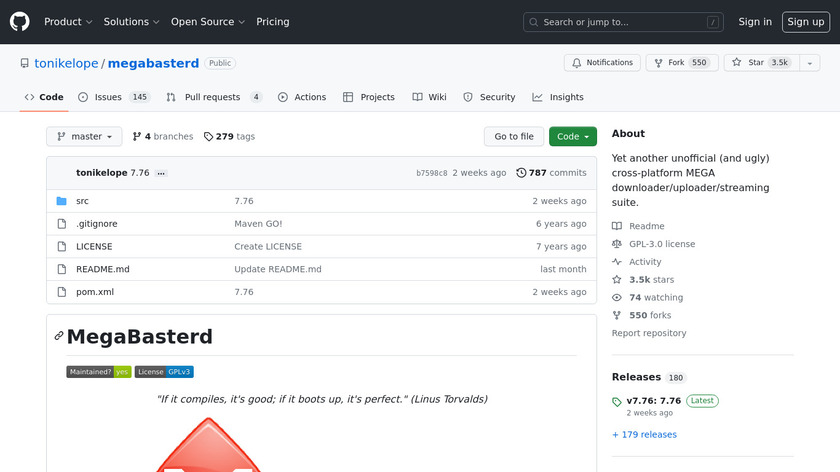The height and width of the screenshot is (472, 840).
Task: Click the Sign up button
Action: [806, 22]
